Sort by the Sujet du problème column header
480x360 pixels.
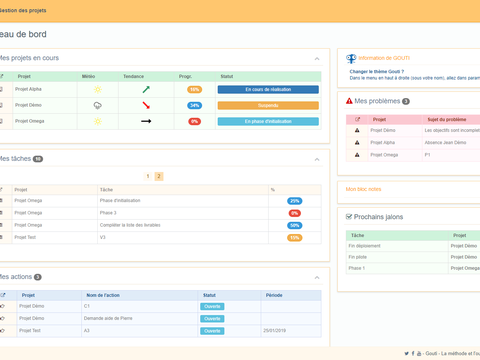(447, 119)
